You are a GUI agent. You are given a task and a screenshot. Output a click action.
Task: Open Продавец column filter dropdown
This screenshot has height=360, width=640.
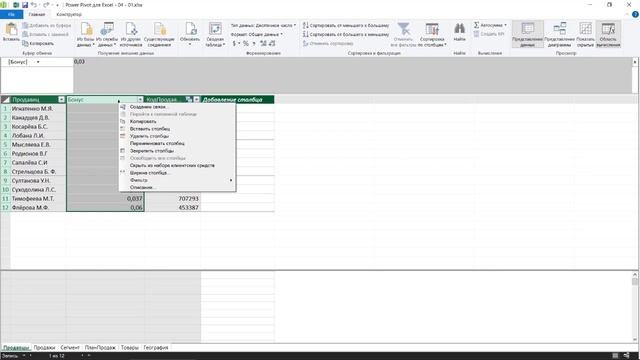coord(61,100)
